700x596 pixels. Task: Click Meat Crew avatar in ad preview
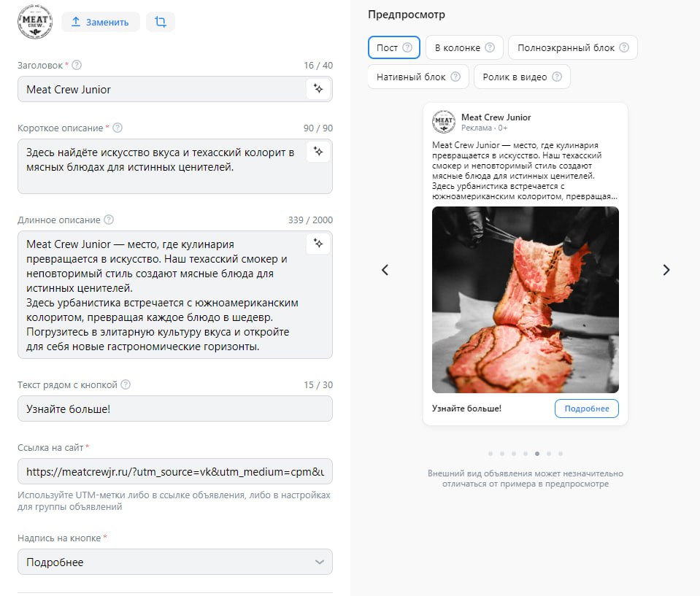coord(444,122)
